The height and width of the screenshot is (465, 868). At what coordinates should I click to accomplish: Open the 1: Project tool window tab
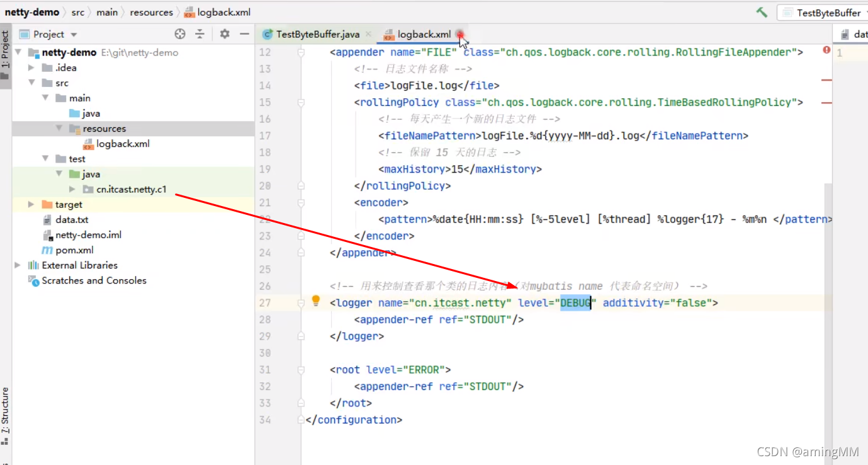pos(6,55)
